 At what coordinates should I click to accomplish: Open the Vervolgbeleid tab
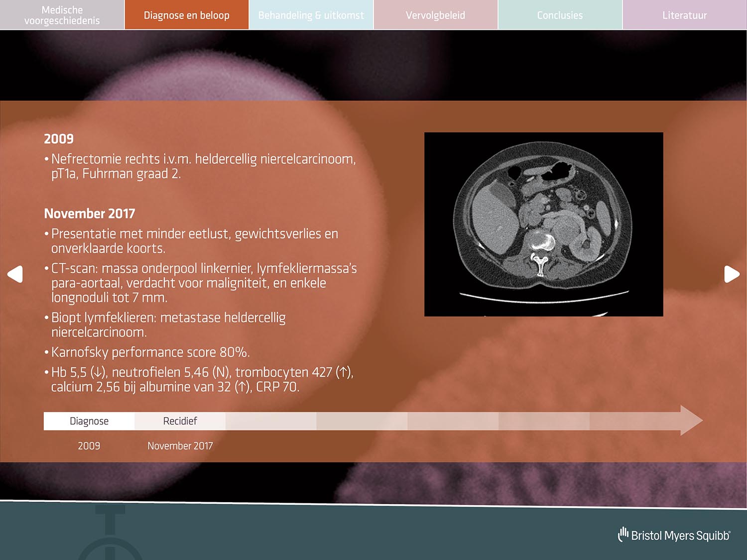435,15
